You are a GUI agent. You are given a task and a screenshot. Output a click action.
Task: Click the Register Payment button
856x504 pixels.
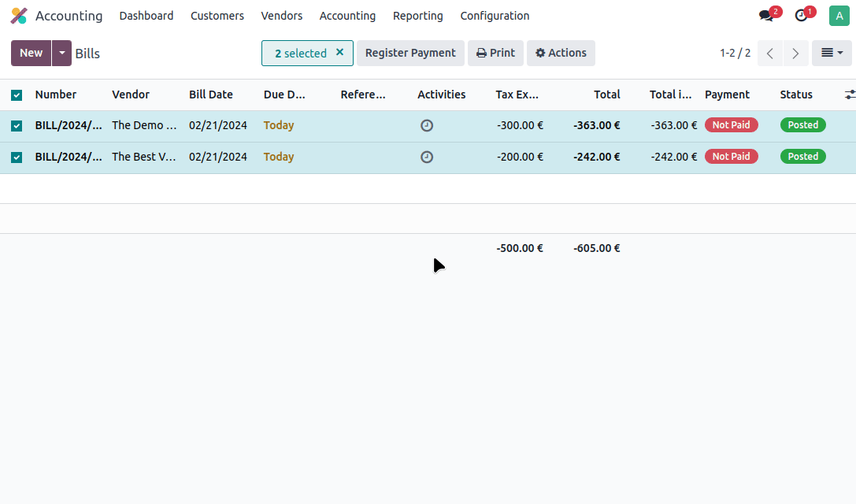pyautogui.click(x=410, y=54)
